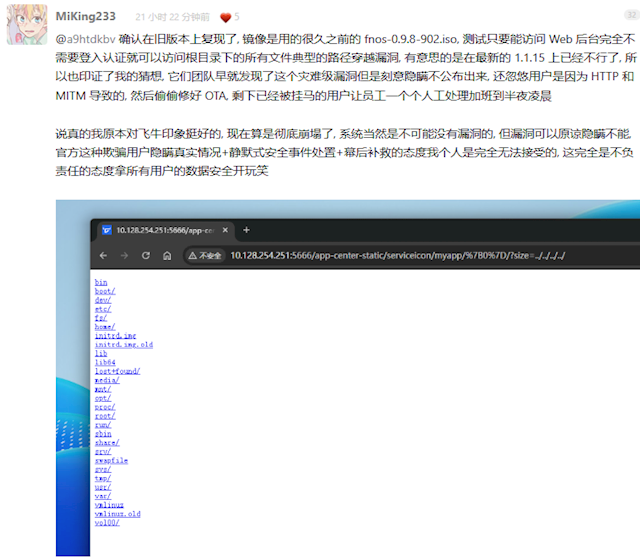Click the user avatar of MiKing233
The height and width of the screenshot is (560, 640).
pos(24,24)
